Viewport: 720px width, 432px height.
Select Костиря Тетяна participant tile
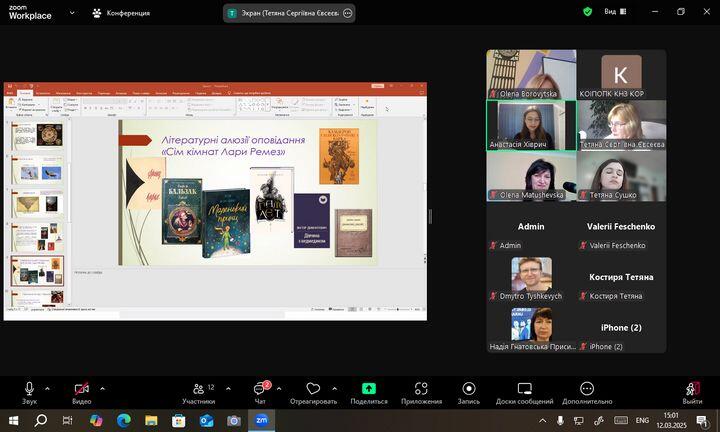pyautogui.click(x=621, y=277)
